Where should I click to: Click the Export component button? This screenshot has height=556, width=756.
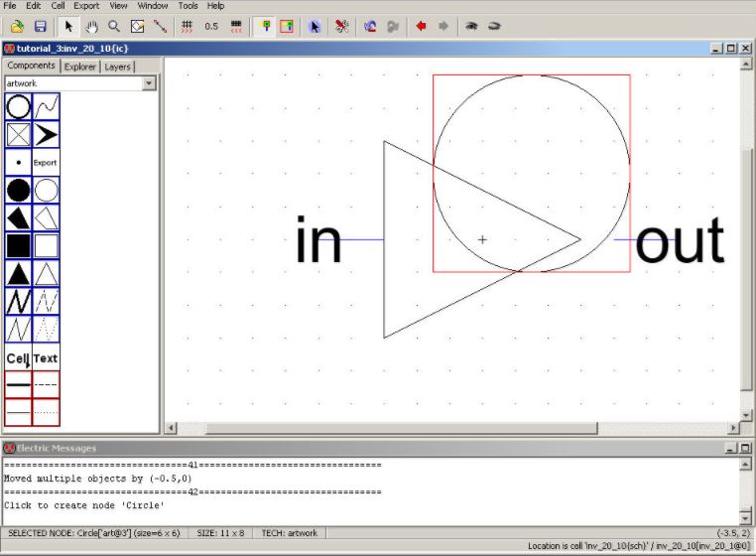tap(46, 162)
